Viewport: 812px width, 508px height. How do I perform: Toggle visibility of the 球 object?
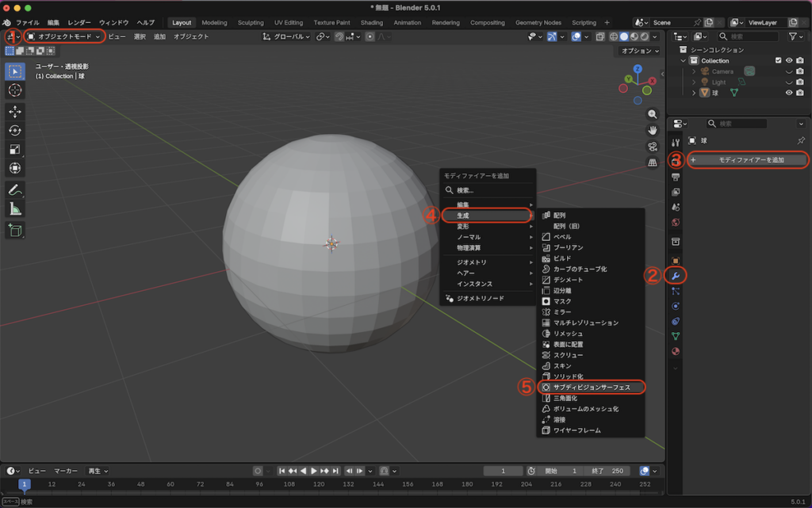click(789, 93)
